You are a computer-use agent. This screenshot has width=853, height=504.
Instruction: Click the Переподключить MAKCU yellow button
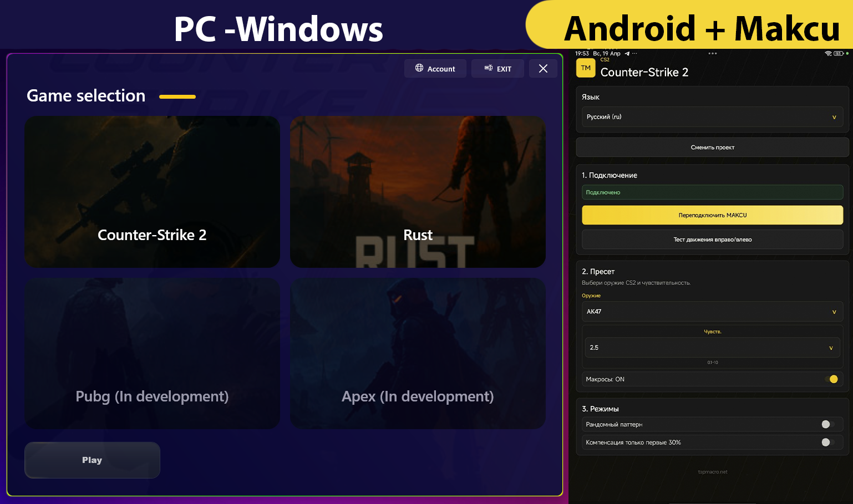712,215
